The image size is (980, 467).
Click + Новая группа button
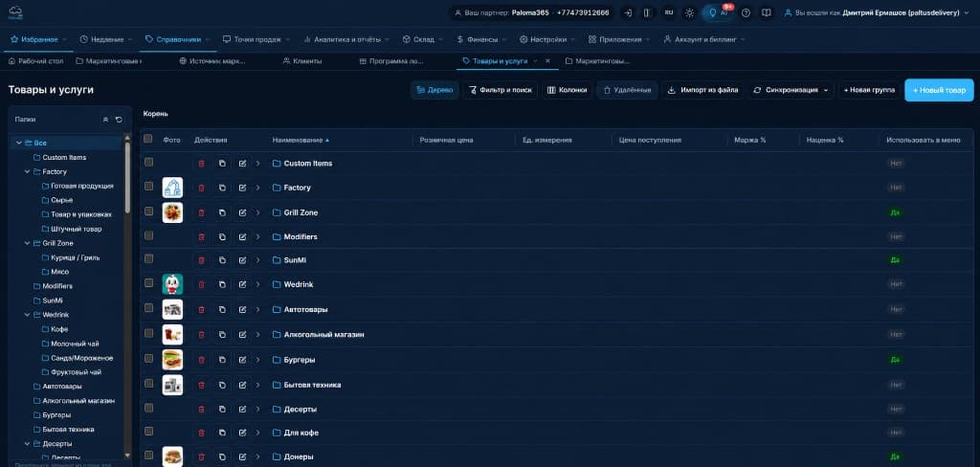click(x=869, y=90)
